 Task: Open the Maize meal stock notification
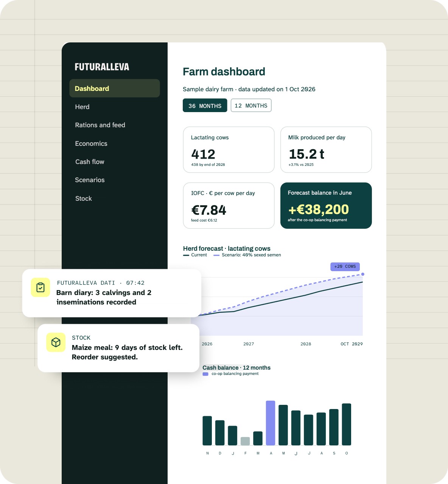coord(118,348)
